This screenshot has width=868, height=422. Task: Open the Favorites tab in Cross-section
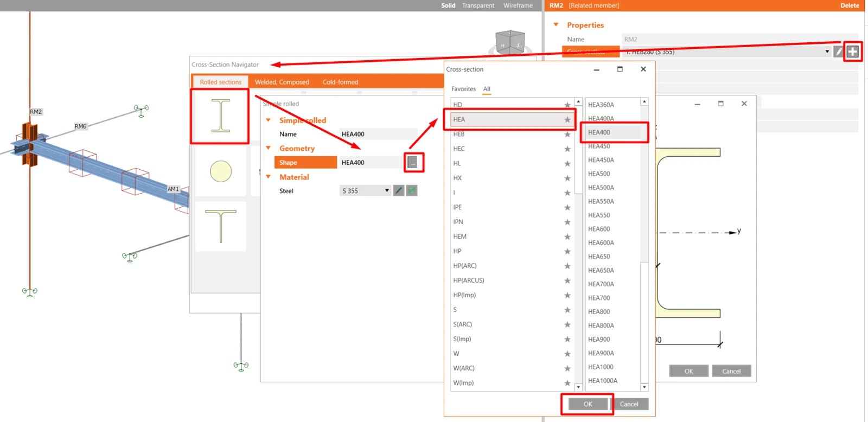click(463, 89)
